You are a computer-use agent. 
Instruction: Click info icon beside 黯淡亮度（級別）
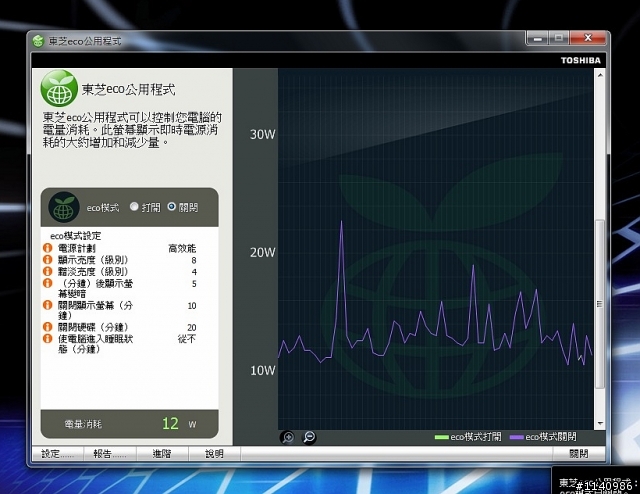point(48,271)
